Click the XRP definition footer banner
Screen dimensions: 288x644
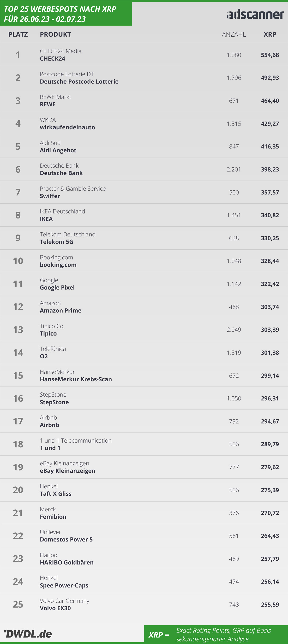[x=216, y=633]
